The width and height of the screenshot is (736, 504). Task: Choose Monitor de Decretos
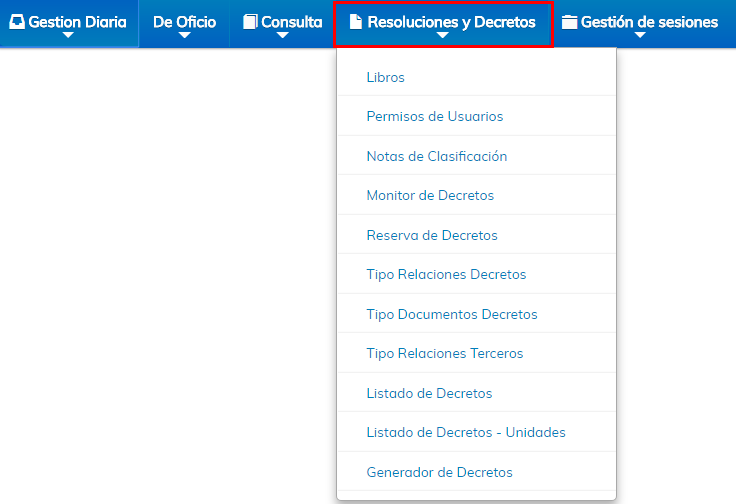476,195
